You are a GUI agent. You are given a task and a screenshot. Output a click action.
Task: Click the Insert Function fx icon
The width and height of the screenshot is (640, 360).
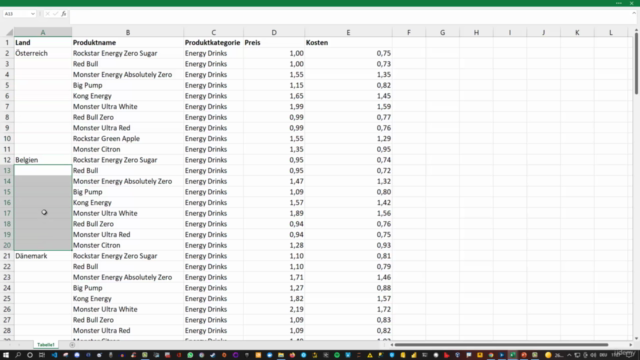pos(64,14)
